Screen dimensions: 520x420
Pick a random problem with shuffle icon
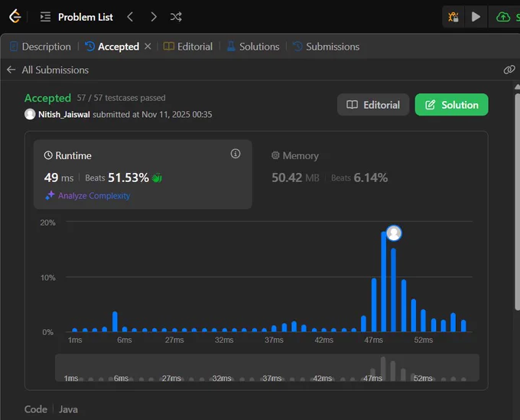(x=176, y=17)
